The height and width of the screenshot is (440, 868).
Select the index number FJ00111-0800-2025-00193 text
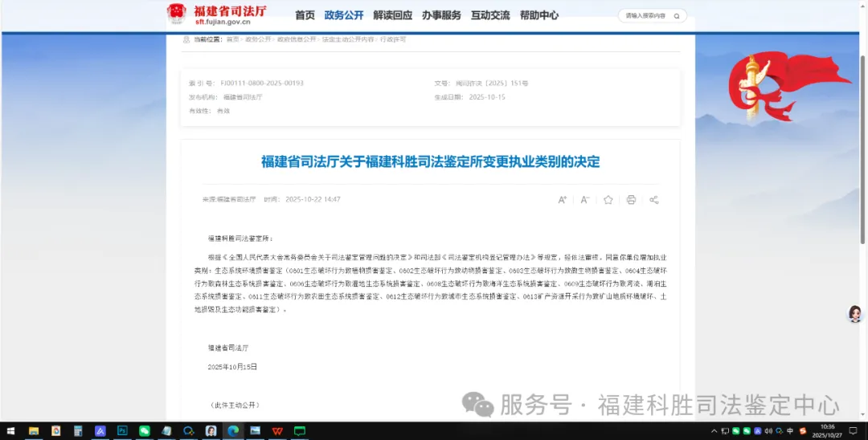click(262, 84)
